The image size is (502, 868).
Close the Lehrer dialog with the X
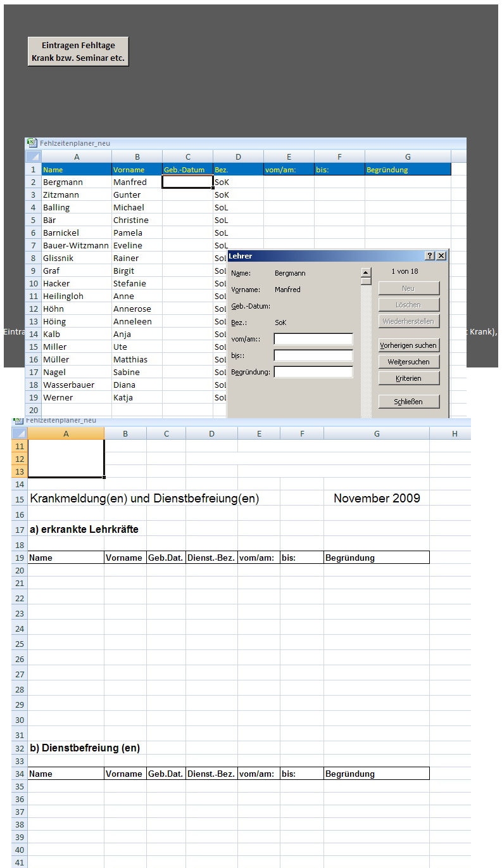[x=441, y=255]
